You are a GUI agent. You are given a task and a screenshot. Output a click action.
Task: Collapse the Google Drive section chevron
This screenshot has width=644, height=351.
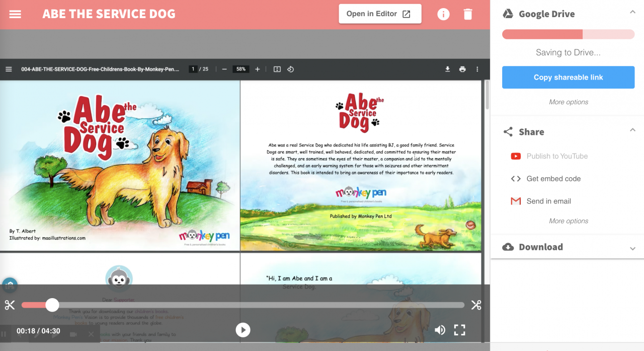click(632, 12)
